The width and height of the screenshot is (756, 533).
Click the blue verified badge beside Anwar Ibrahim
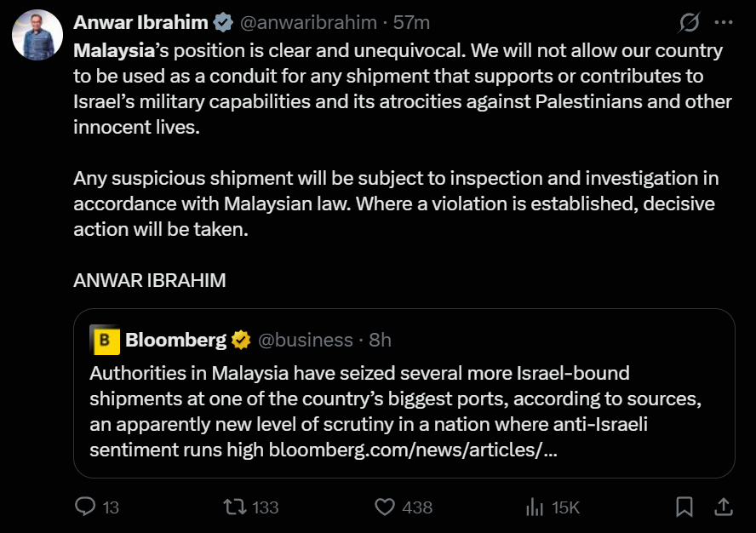223,22
